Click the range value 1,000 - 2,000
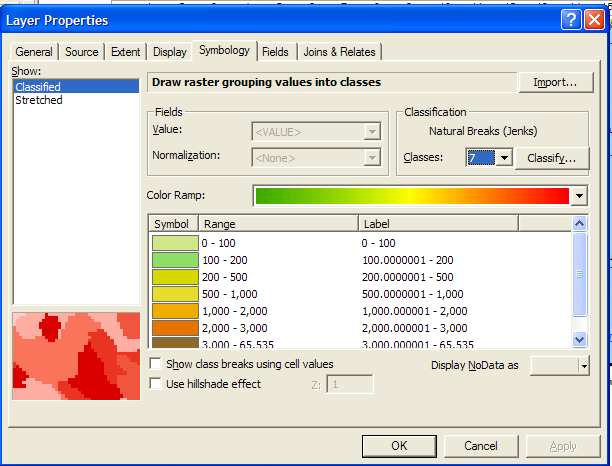Viewport: 612px width, 466px height. [235, 311]
